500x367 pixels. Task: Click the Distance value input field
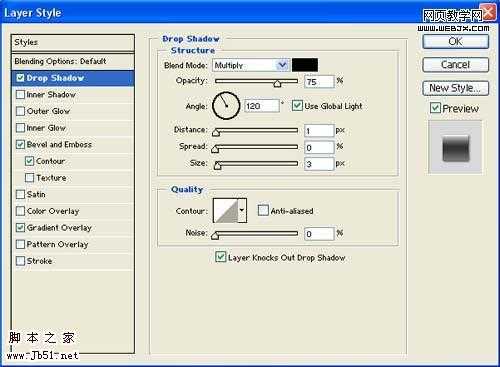tap(319, 131)
